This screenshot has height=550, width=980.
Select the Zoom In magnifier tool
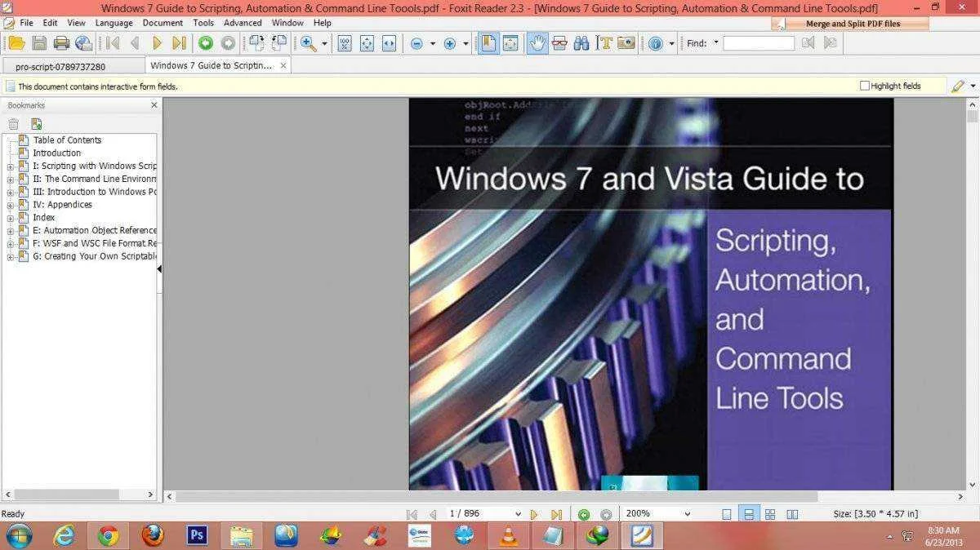pyautogui.click(x=309, y=43)
